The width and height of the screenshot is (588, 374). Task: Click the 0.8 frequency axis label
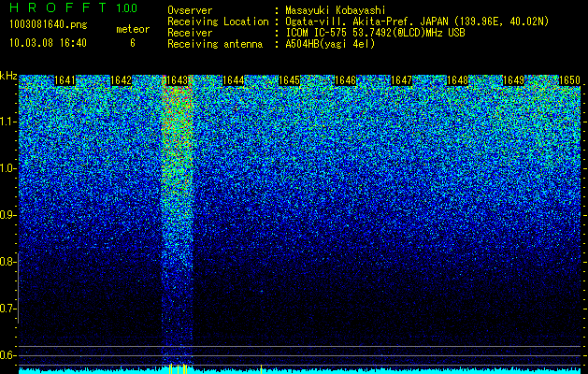7,262
